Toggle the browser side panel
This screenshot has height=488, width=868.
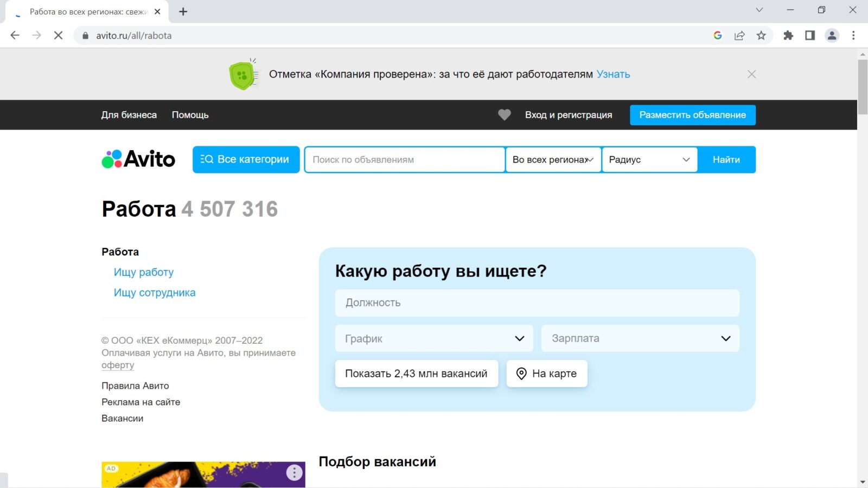(x=810, y=36)
